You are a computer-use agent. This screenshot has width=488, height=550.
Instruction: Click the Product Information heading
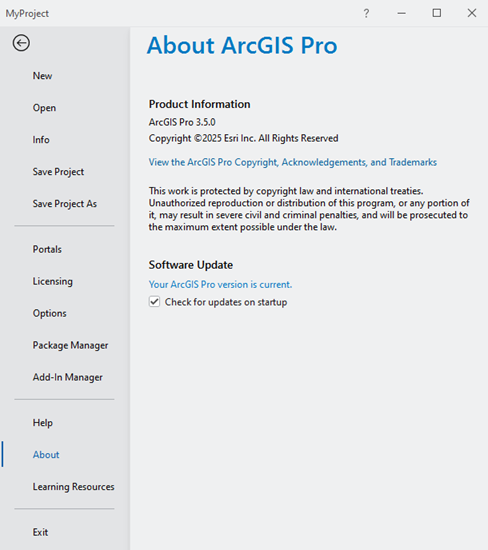199,104
